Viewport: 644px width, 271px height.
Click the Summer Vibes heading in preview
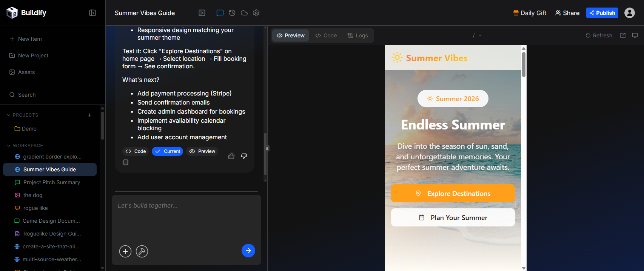pos(437,58)
